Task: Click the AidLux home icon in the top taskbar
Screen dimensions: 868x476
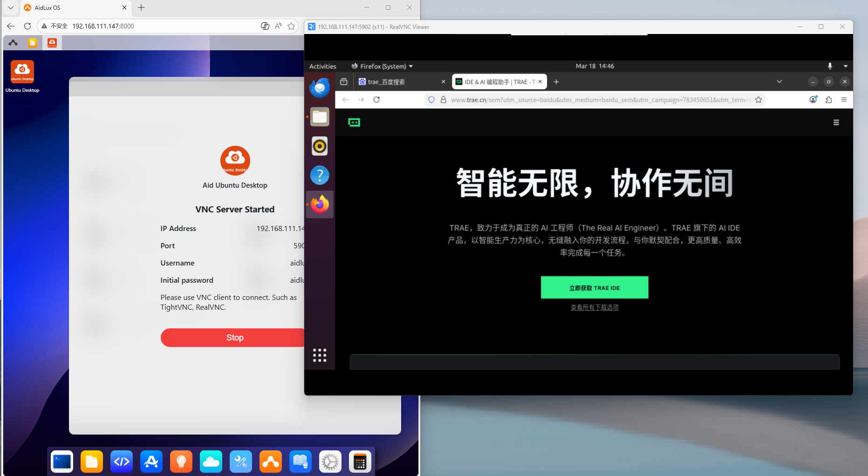Action: 13,43
